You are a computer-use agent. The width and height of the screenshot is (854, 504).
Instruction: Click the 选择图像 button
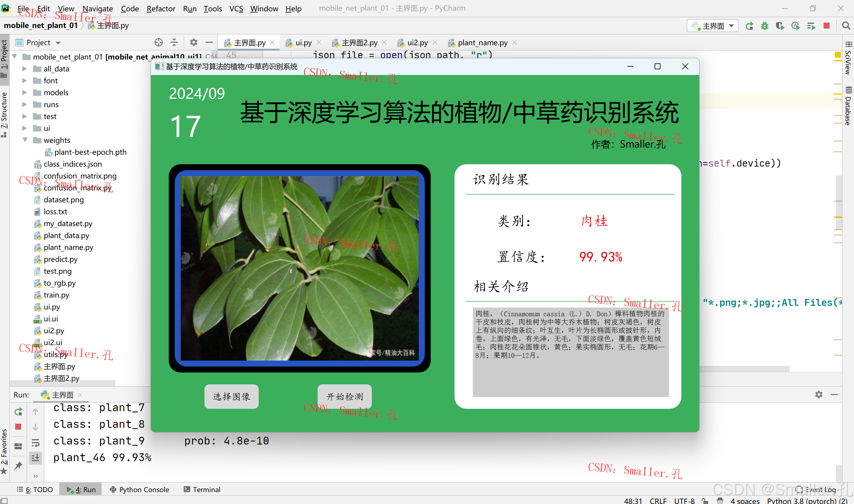[x=231, y=396]
